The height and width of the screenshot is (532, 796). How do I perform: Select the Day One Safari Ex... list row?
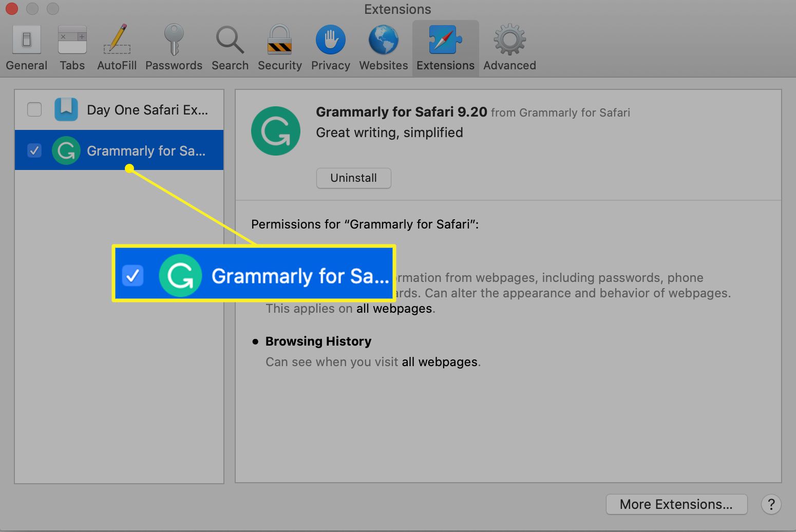(x=119, y=109)
